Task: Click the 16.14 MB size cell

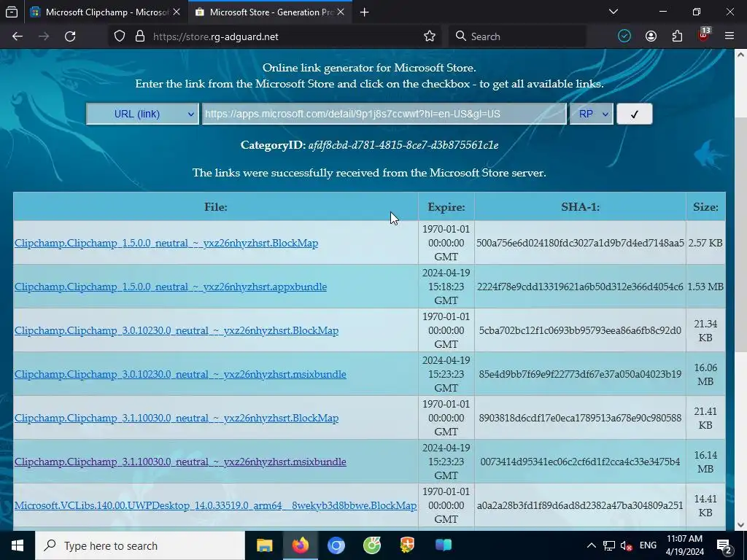Action: 705,462
